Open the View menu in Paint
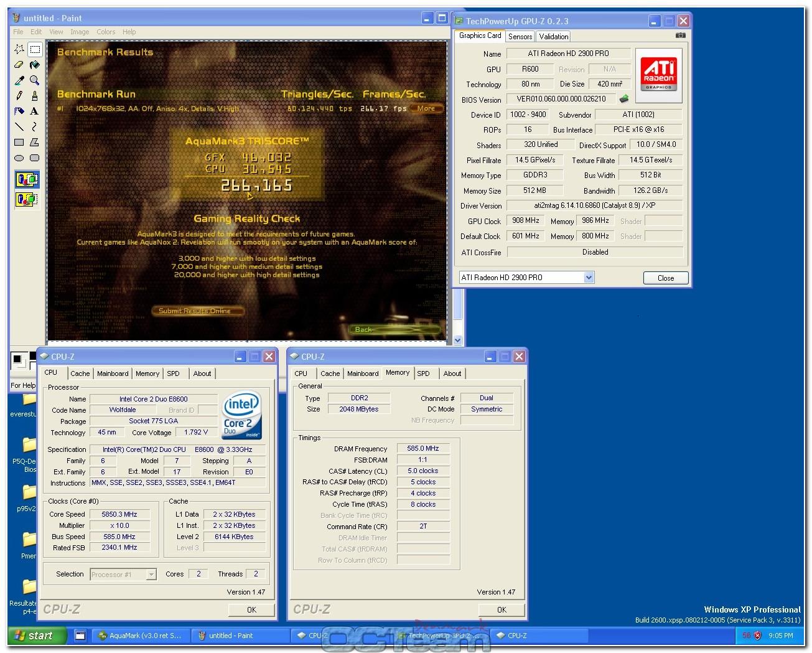 point(56,32)
